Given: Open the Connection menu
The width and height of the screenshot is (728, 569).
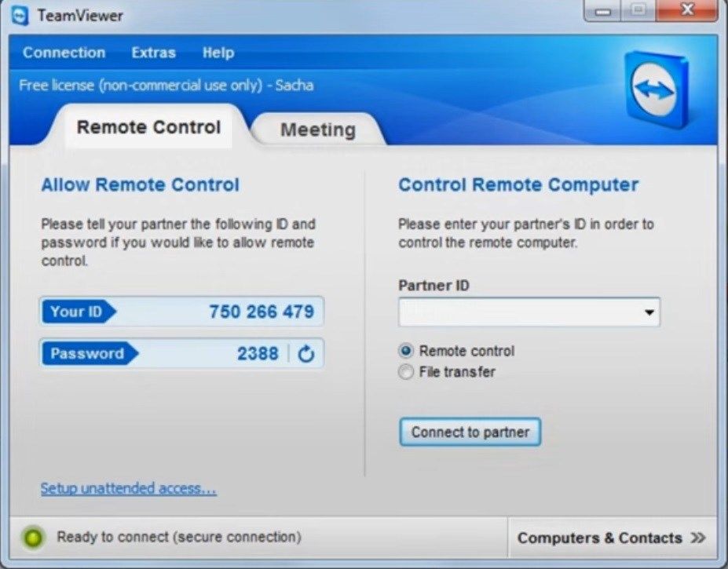Looking at the screenshot, I should (x=64, y=53).
